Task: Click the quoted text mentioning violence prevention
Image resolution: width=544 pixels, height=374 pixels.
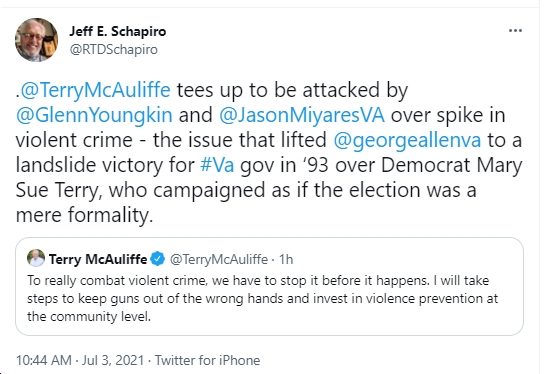Action: pos(263,298)
